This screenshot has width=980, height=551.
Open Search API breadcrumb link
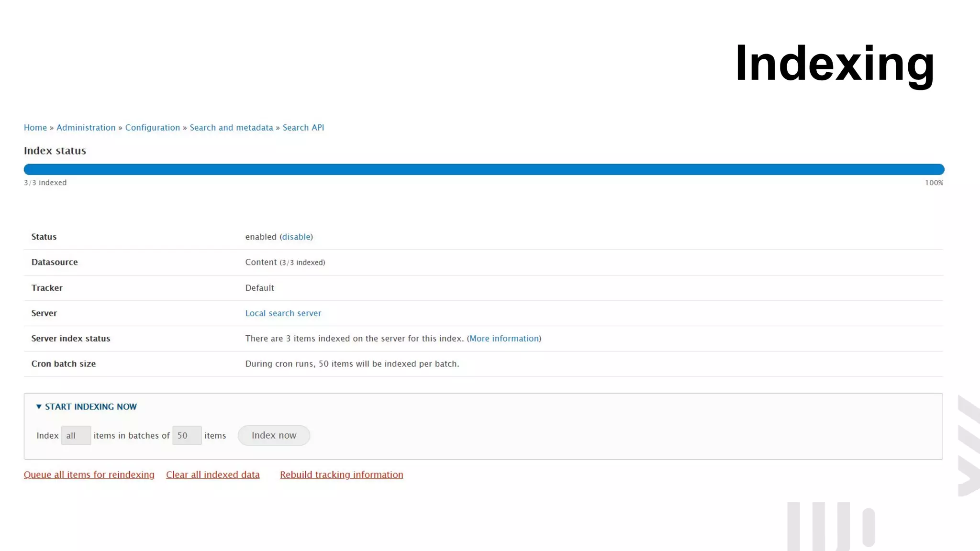click(x=303, y=128)
